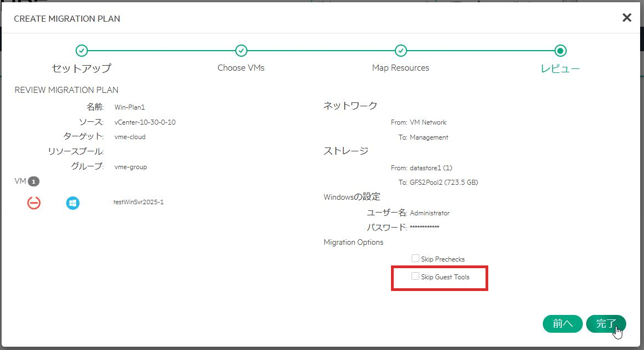The image size is (644, 350).
Task: Click the red stop status icon for testWinSvr2025-1
Action: coord(34,203)
